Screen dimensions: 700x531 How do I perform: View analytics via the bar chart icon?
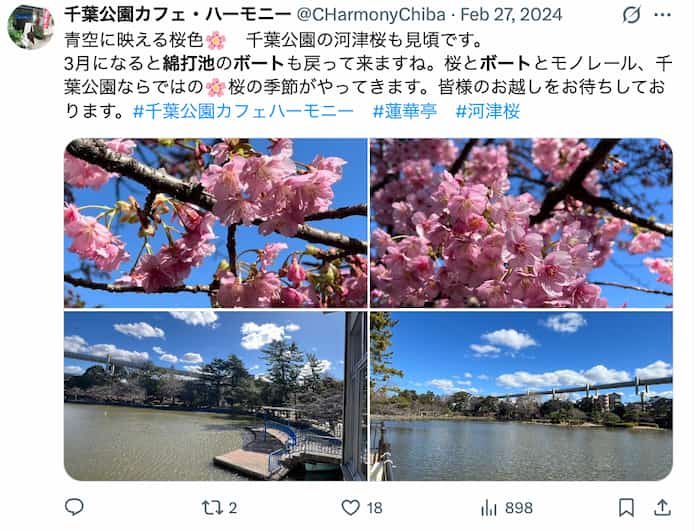pos(489,508)
